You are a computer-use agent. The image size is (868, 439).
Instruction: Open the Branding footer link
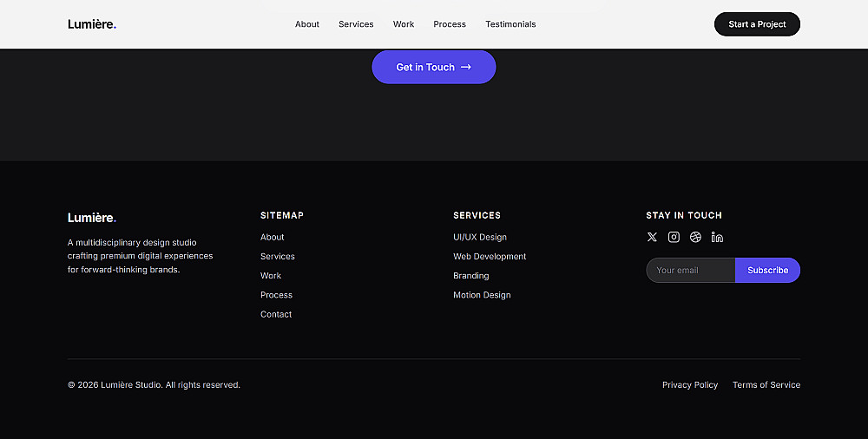click(x=471, y=276)
